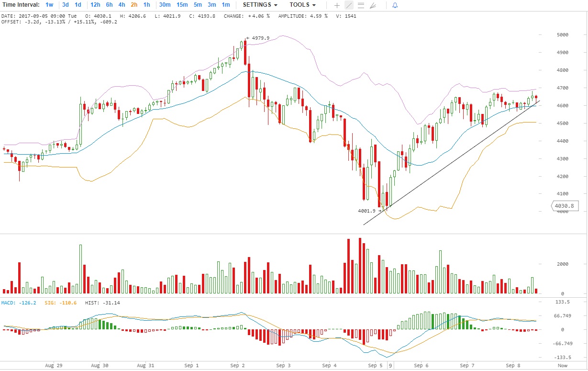Pick the 1m time interval

[x=226, y=5]
